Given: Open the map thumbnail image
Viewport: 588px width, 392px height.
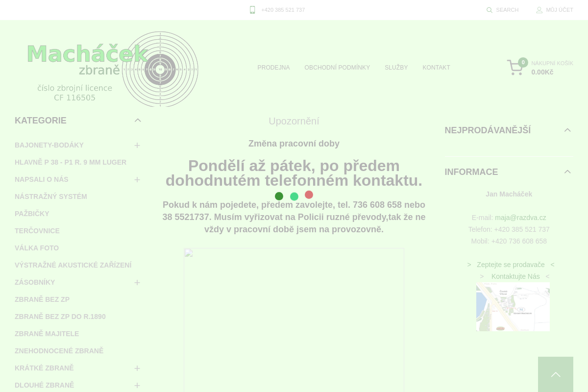Looking at the screenshot, I should [513, 307].
